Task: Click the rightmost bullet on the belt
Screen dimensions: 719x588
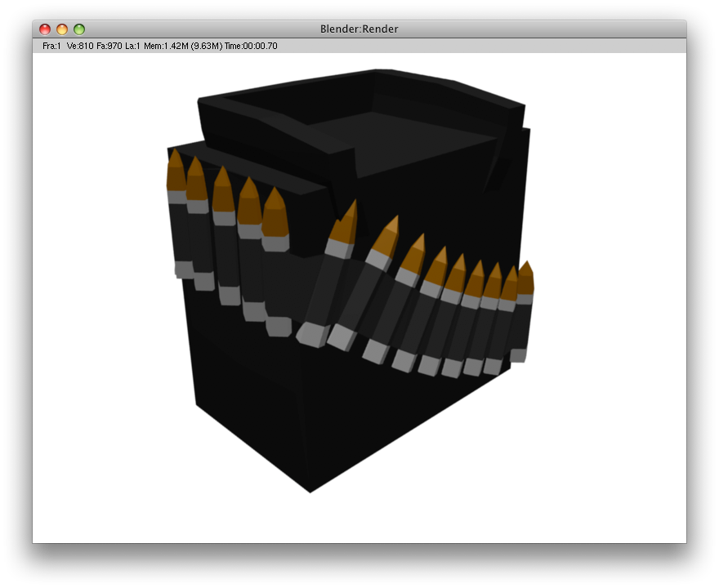Action: [524, 310]
